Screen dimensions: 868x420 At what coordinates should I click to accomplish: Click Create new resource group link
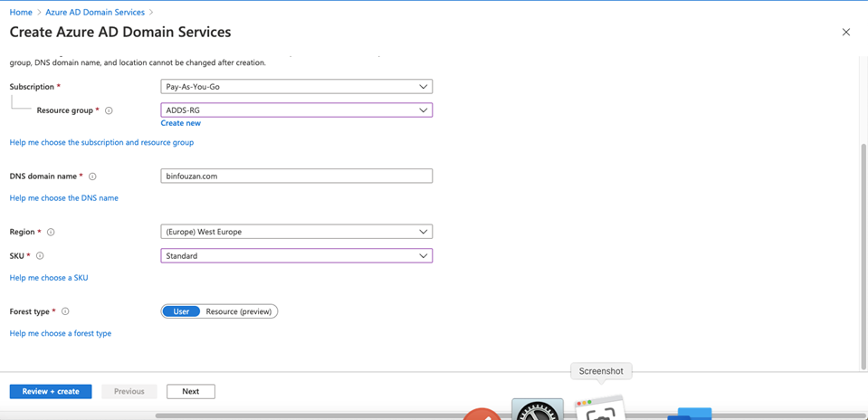180,123
